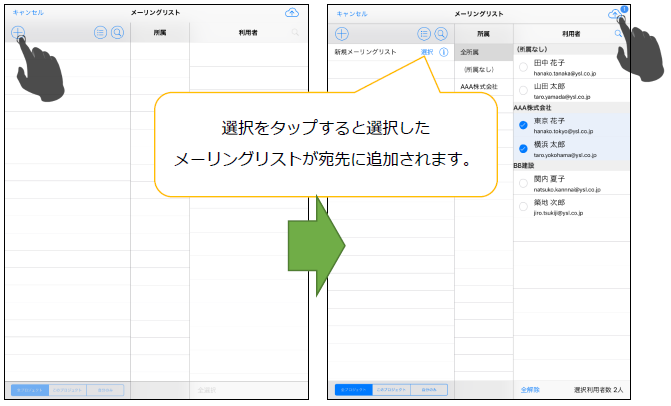
Task: Tap 選択 link for 新規メーリングリスト
Action: tap(428, 51)
